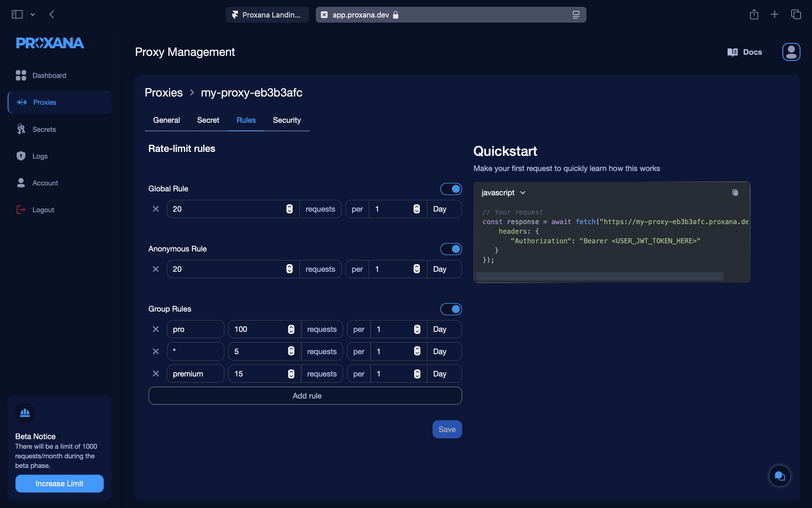Select the Rules tab
This screenshot has height=508, width=812.
click(246, 120)
